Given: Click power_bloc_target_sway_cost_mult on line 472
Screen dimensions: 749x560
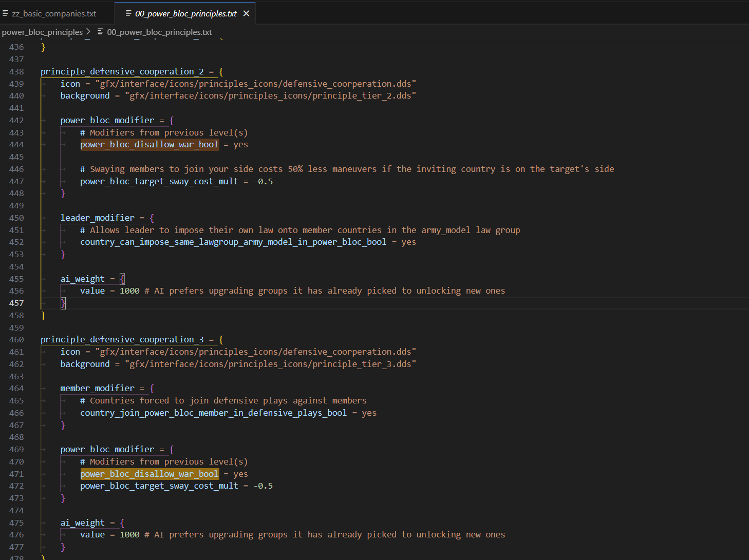Looking at the screenshot, I should (x=159, y=486).
